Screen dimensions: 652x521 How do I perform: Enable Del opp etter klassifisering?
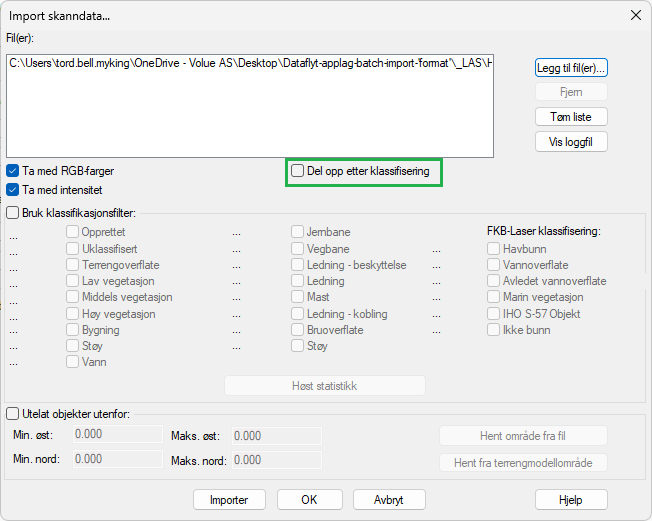click(x=298, y=171)
